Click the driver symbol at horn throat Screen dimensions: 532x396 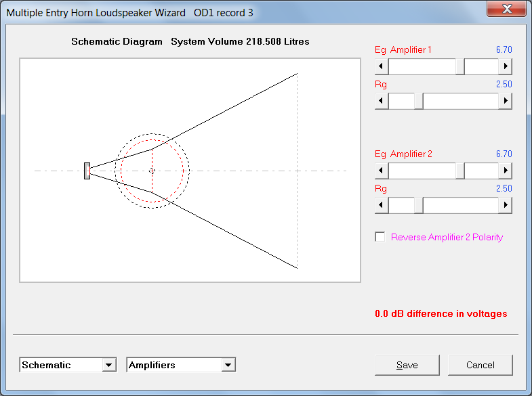(87, 171)
